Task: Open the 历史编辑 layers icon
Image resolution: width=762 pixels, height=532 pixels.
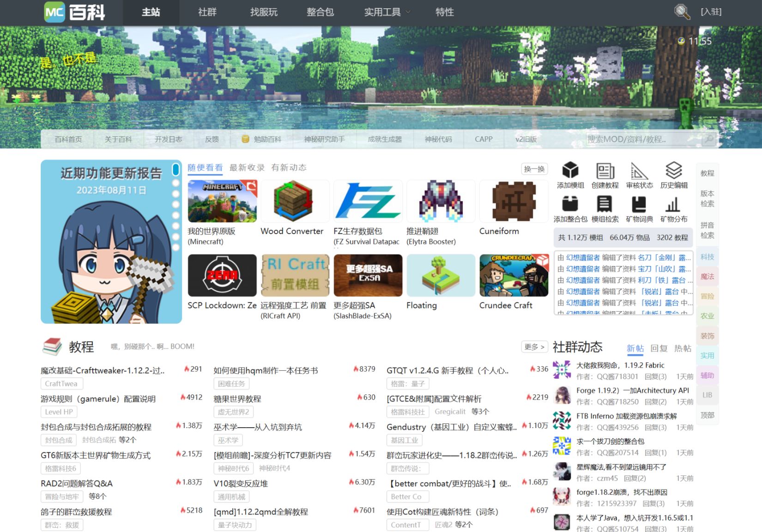Action: (674, 170)
